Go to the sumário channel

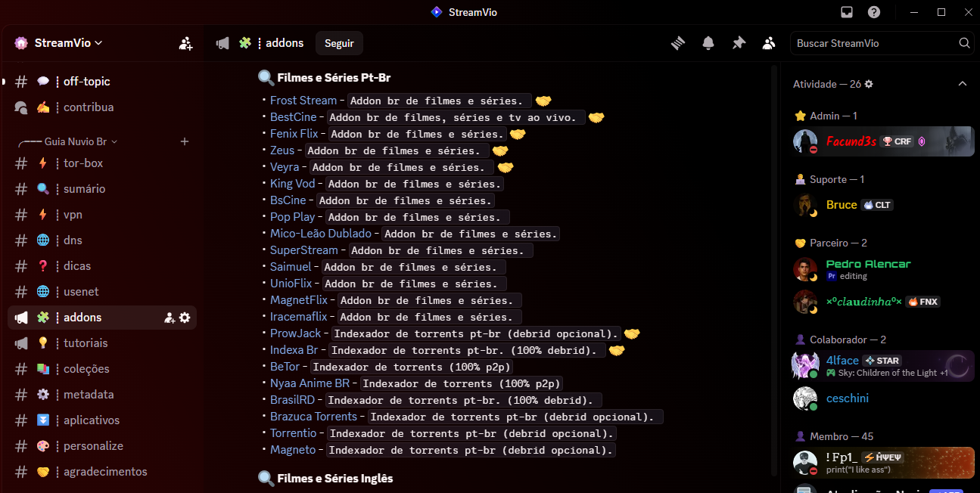102,189
